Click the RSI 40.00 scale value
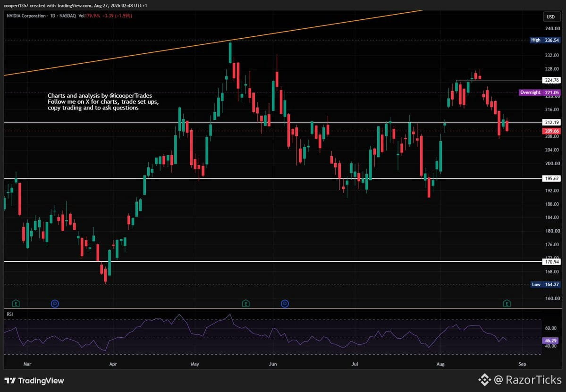Image resolution: width=566 pixels, height=392 pixels. [550, 346]
